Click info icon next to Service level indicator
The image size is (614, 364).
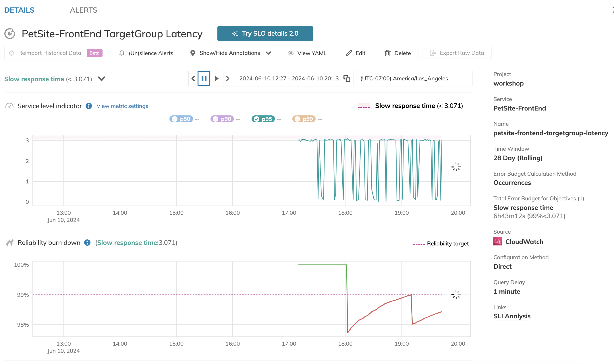(x=89, y=106)
